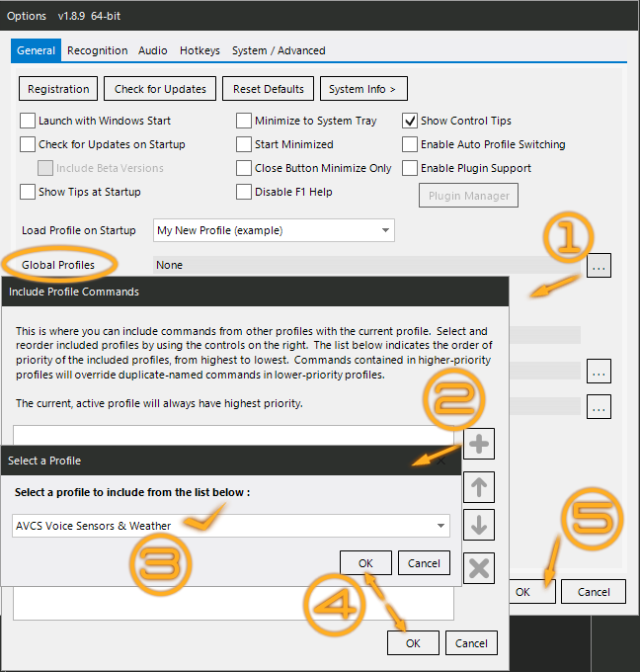
Task: Open the Hotkeys tab
Action: click(x=200, y=50)
